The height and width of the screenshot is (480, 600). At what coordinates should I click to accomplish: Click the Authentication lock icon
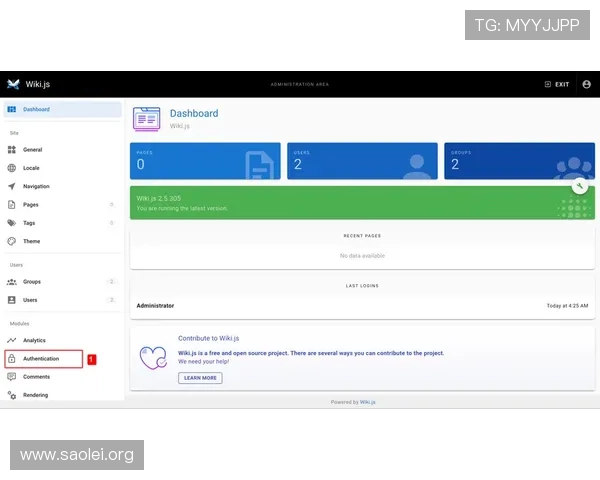[12, 358]
